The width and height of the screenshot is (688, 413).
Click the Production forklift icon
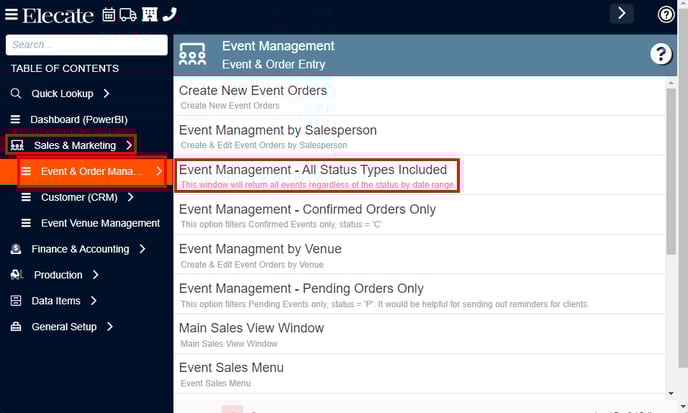point(17,275)
